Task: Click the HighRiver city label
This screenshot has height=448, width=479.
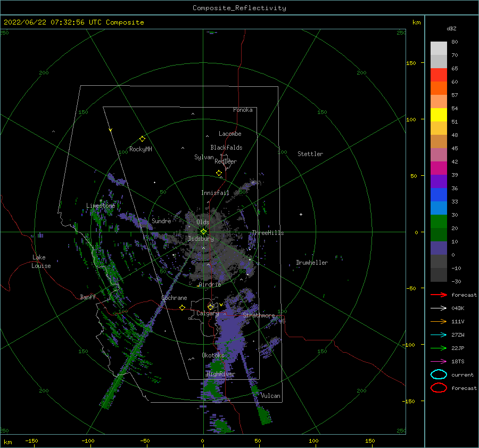Action: pyautogui.click(x=221, y=374)
